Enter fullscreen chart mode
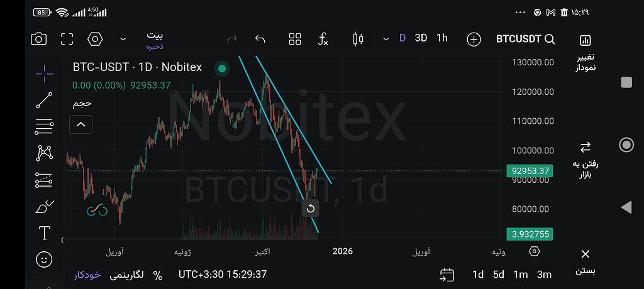 pyautogui.click(x=67, y=39)
